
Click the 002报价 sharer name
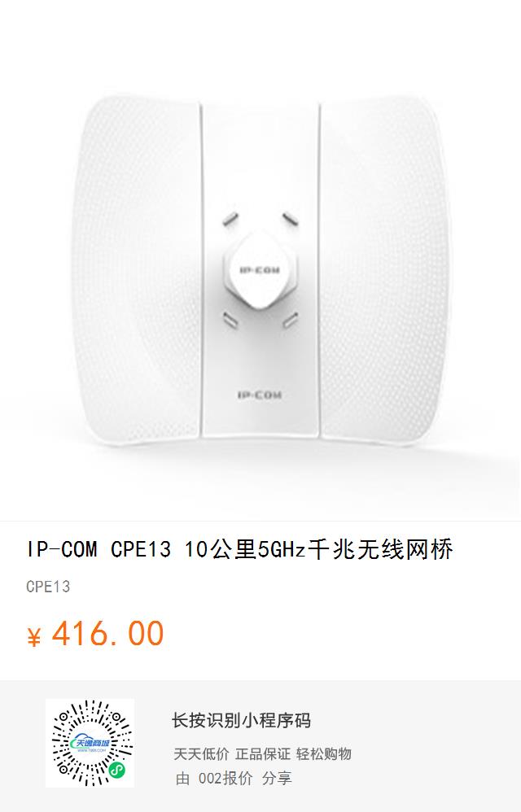click(225, 778)
